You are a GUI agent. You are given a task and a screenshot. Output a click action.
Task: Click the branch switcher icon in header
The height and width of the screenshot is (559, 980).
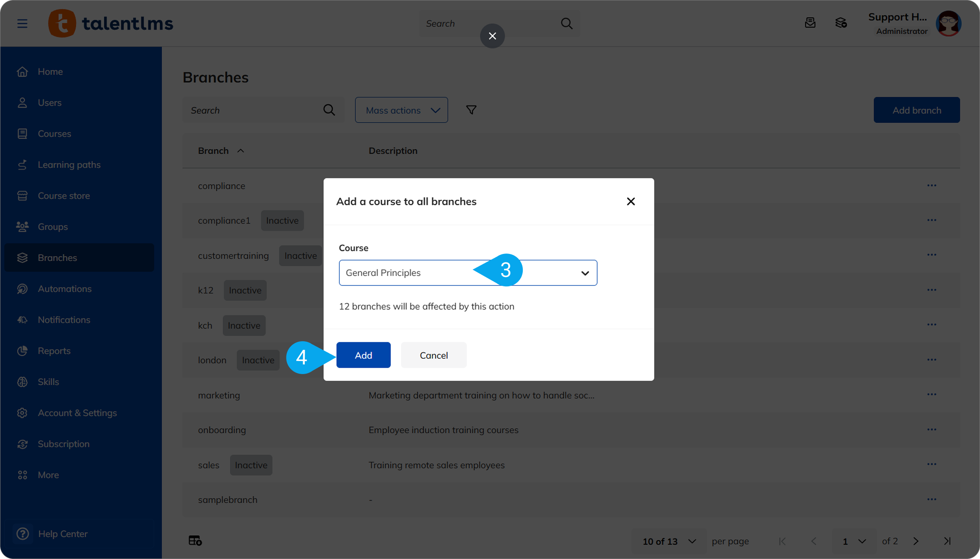tap(841, 23)
